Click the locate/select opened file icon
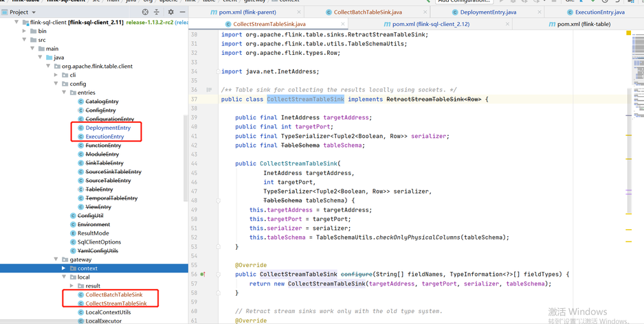 coord(145,12)
